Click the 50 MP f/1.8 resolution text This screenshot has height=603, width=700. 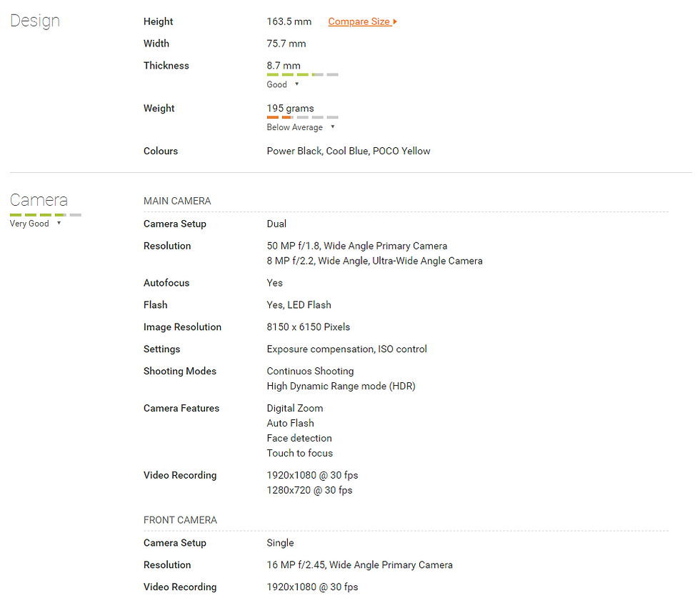click(356, 246)
